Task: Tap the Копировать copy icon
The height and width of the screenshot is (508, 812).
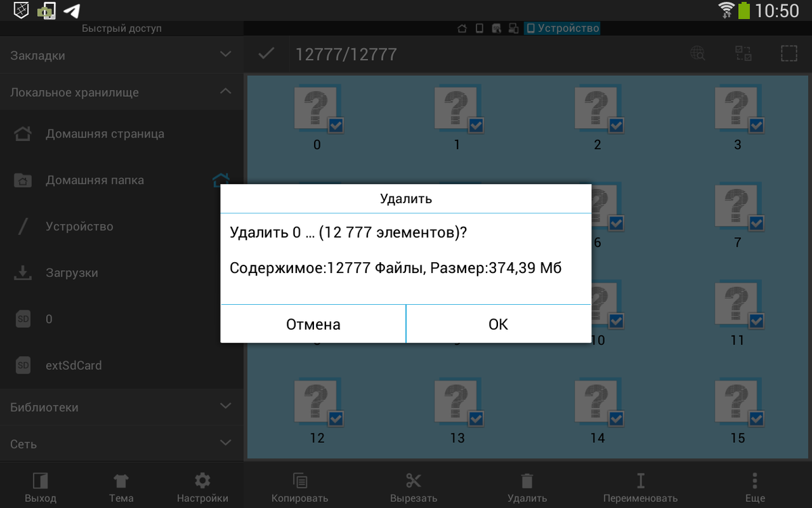Action: tap(300, 481)
